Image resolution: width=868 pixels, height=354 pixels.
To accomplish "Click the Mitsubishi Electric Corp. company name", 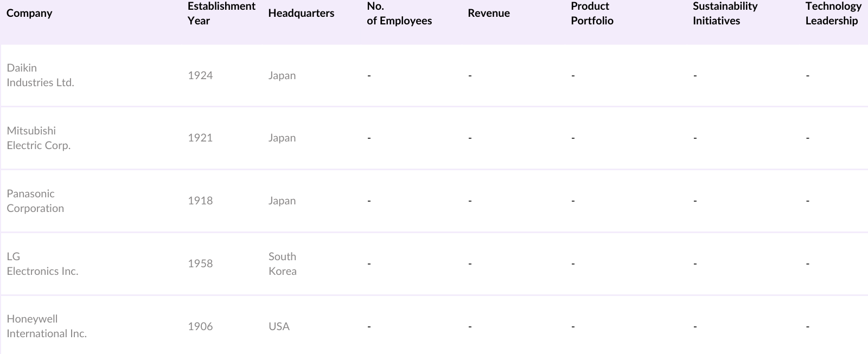I will pos(39,138).
